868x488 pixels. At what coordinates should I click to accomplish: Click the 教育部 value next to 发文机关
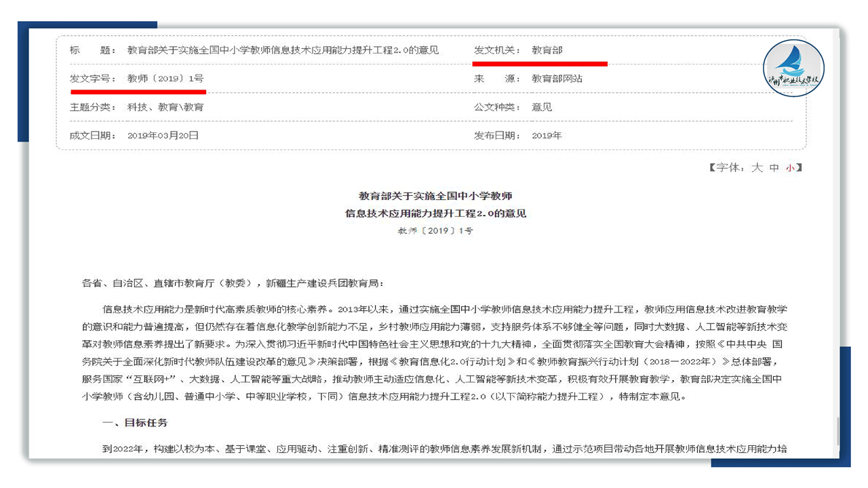click(547, 50)
